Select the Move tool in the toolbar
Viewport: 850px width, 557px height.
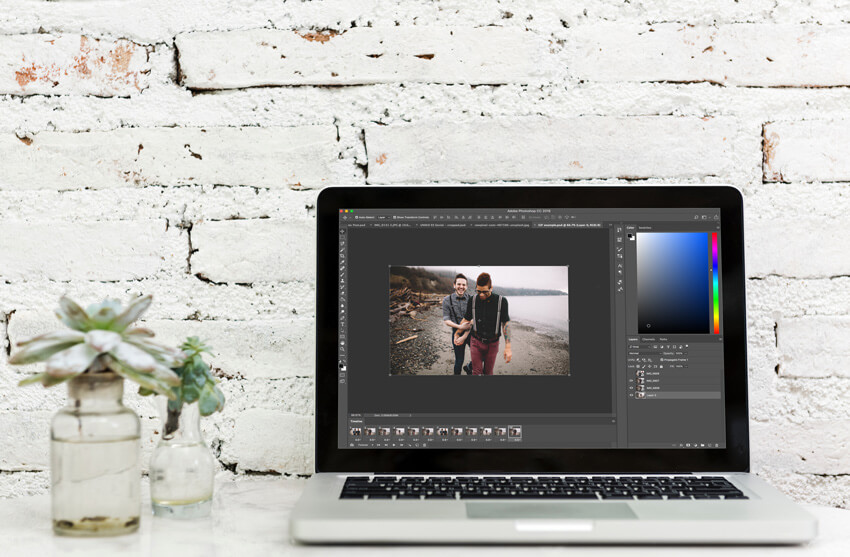click(x=342, y=229)
